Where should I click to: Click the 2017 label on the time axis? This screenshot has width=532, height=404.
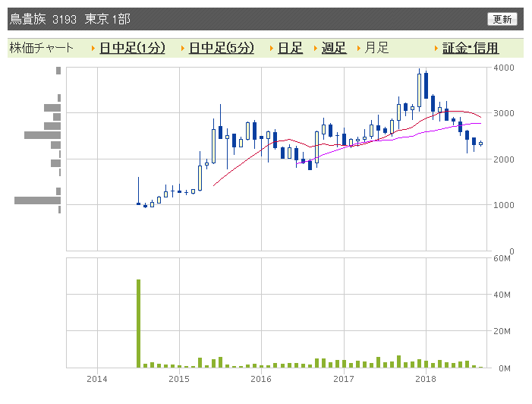pos(344,379)
